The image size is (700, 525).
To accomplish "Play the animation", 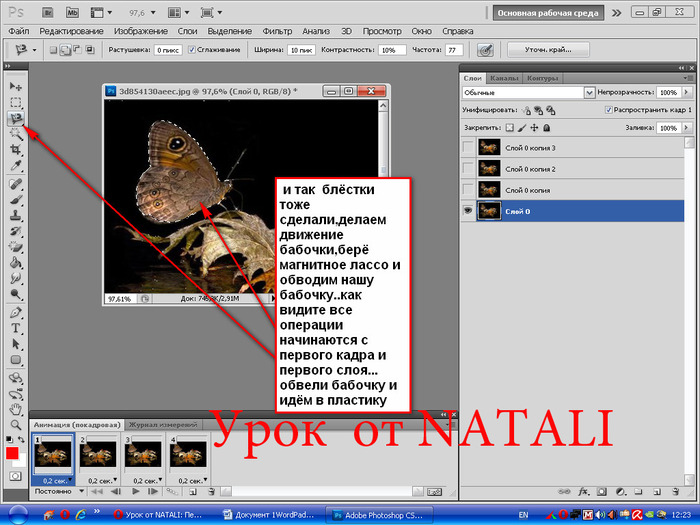I will click(x=136, y=492).
